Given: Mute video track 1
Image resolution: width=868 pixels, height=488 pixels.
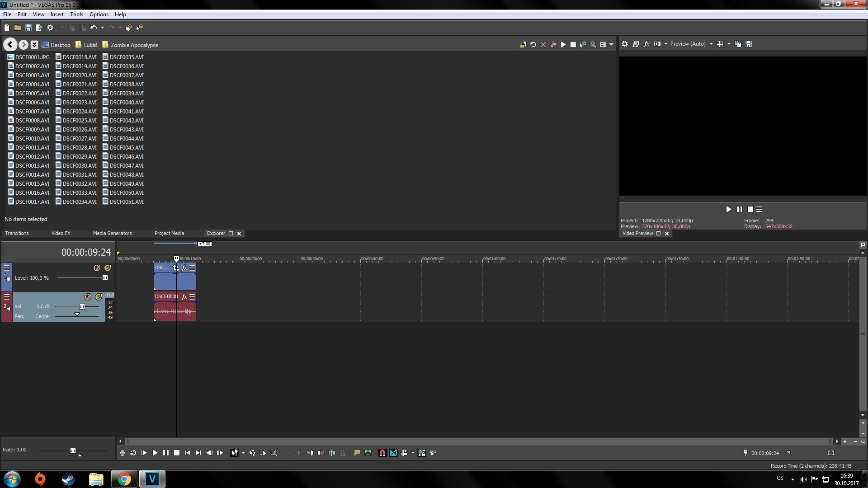Looking at the screenshot, I should (x=96, y=268).
